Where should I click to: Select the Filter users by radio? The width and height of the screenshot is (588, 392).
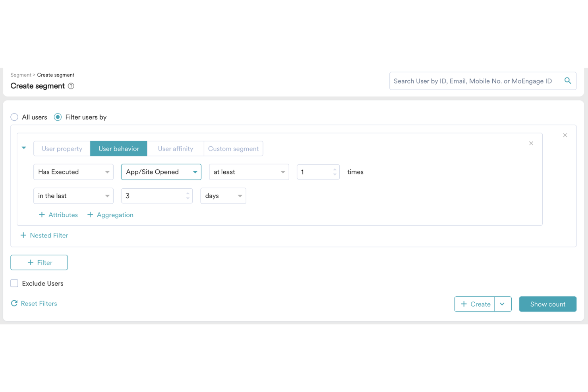(x=58, y=117)
